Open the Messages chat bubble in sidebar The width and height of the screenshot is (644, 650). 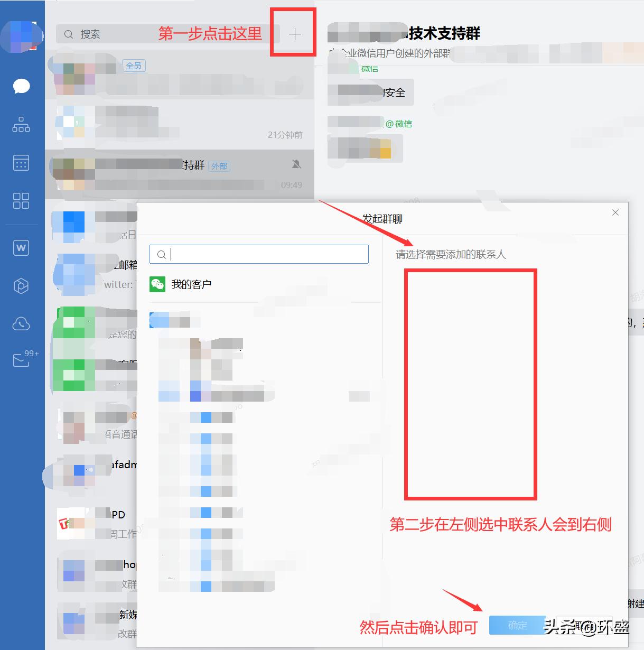[21, 87]
